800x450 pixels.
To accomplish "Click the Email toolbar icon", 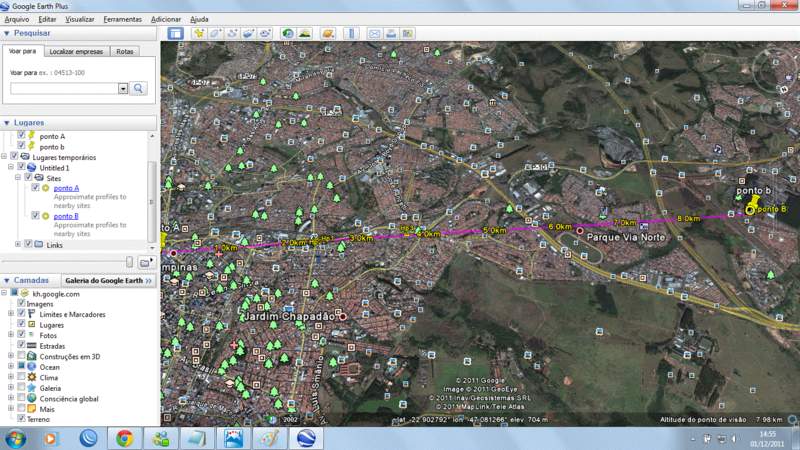I will pyautogui.click(x=374, y=34).
